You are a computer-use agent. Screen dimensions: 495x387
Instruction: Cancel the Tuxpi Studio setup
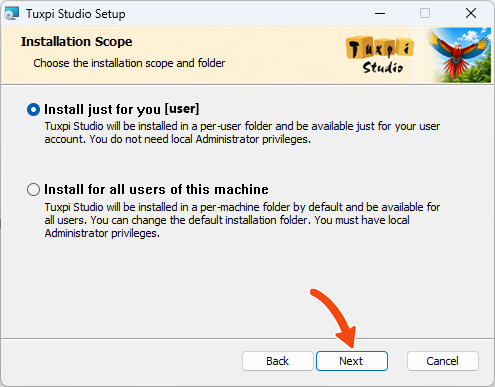click(443, 361)
